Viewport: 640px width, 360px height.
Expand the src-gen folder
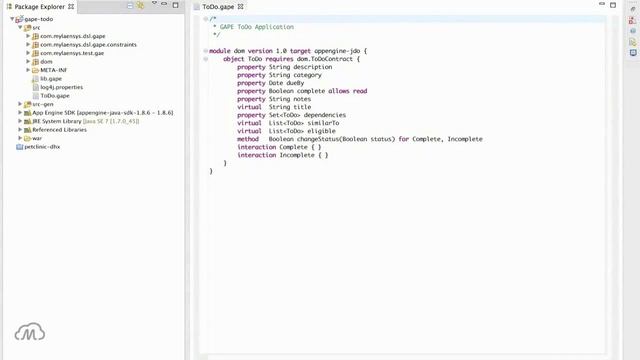point(20,104)
